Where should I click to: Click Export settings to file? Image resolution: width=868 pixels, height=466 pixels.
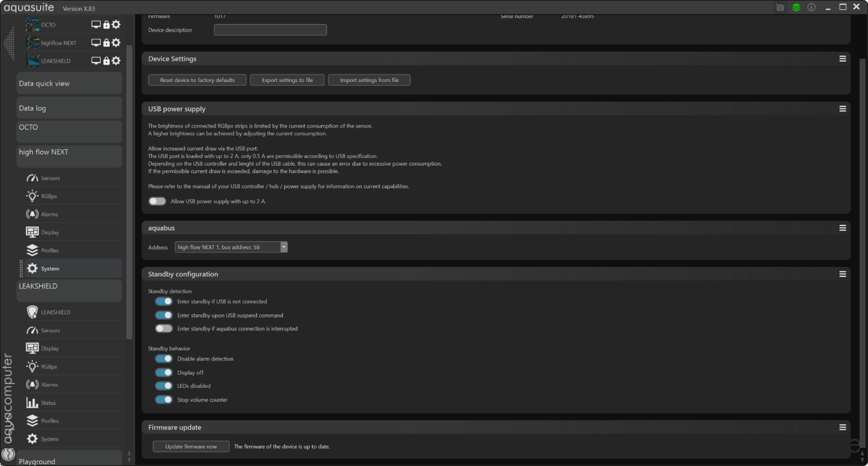point(287,80)
